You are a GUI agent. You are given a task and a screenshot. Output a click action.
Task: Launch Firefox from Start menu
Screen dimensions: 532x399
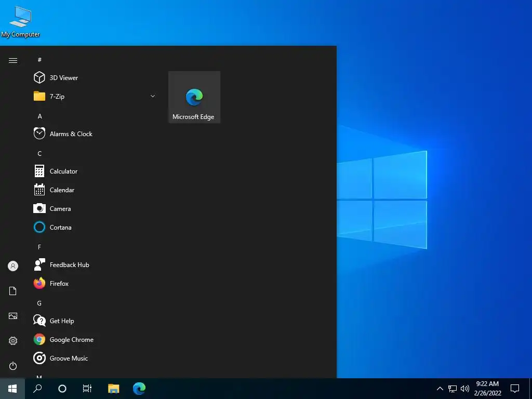95,283
